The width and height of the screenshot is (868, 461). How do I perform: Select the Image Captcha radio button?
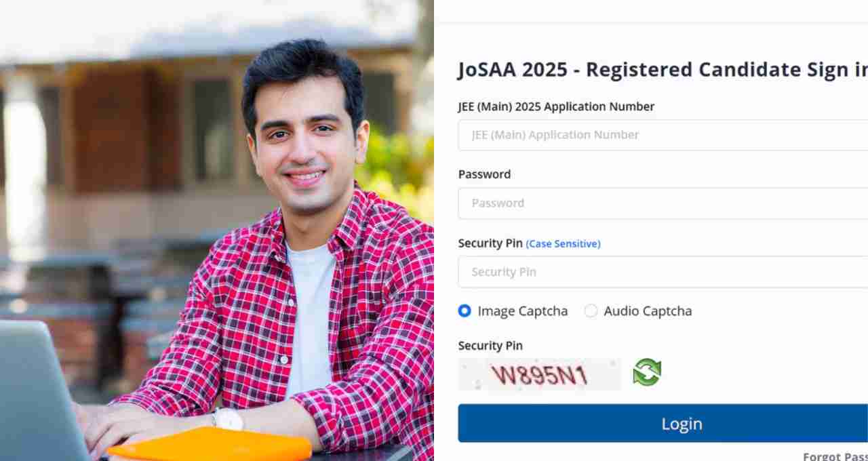tap(465, 311)
